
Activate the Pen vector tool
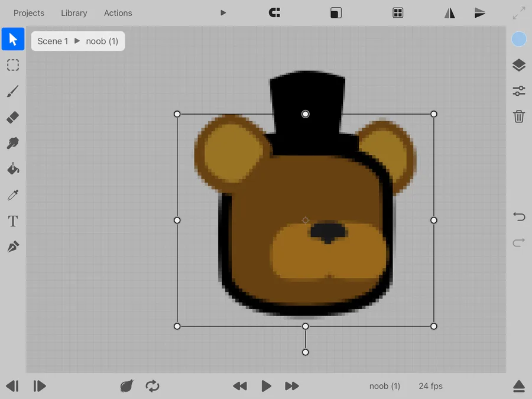13,246
